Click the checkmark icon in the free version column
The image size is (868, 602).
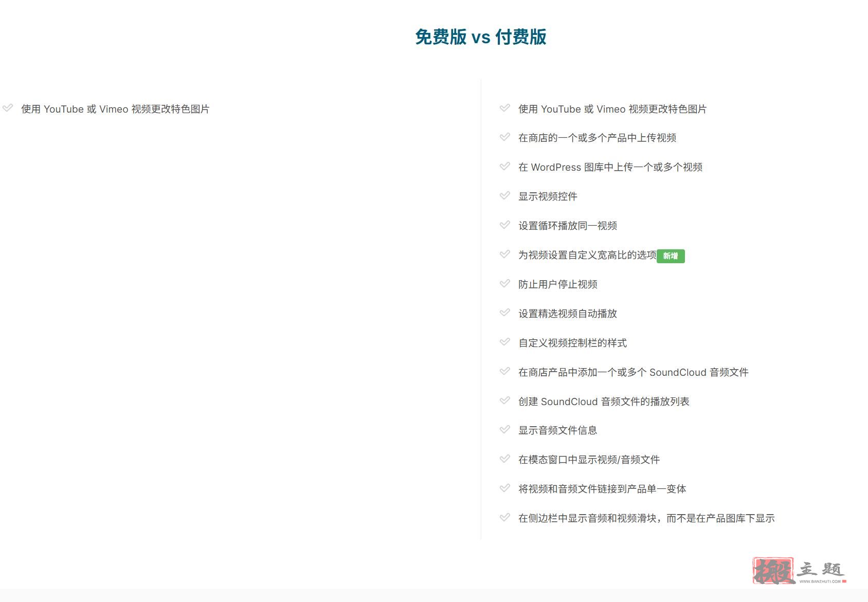(x=8, y=108)
